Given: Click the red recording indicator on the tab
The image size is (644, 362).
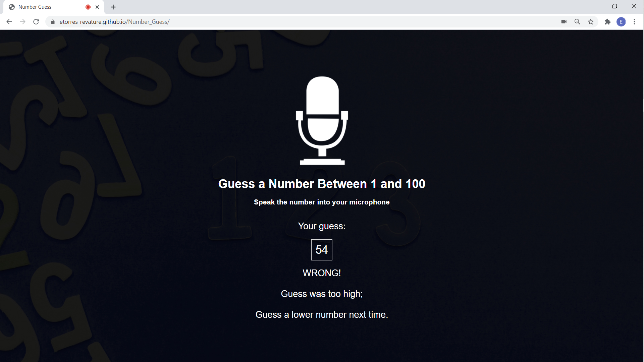Looking at the screenshot, I should [x=88, y=7].
